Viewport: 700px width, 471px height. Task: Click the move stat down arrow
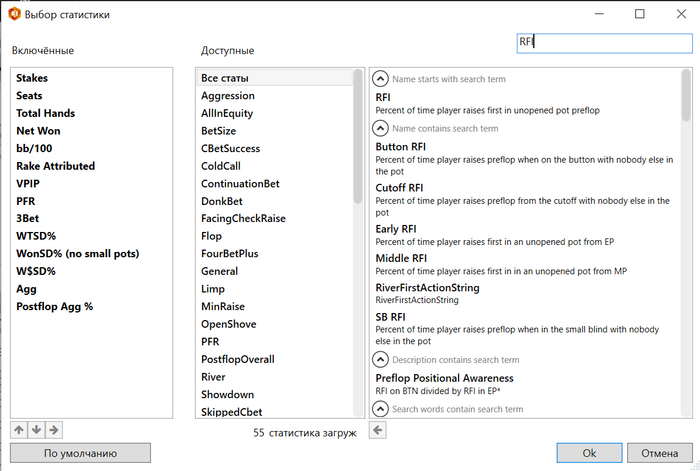36,430
